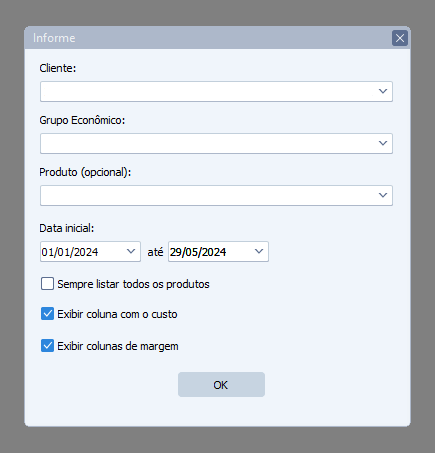This screenshot has width=435, height=453.
Task: Uncheck Exibir colunas de margem
Action: 47,346
